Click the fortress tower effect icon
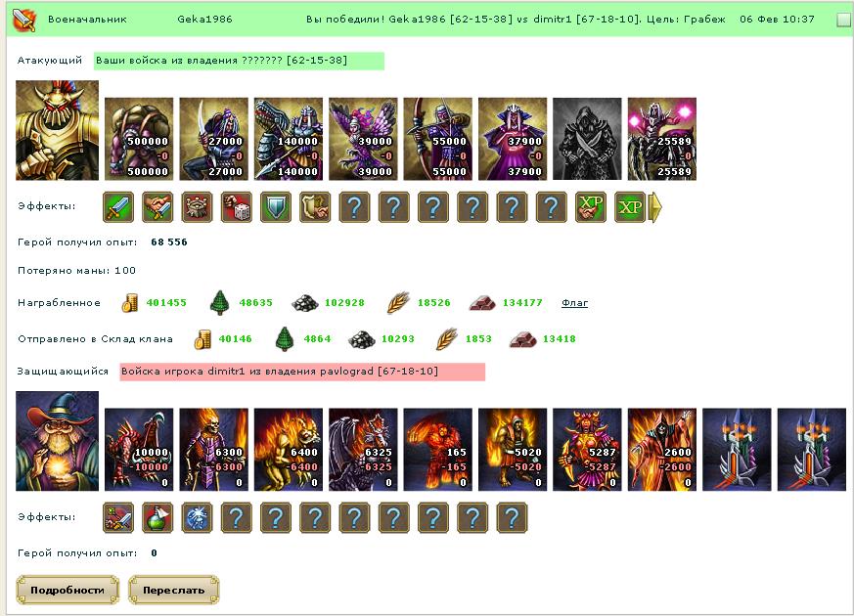This screenshot has height=616, width=854. click(x=198, y=207)
